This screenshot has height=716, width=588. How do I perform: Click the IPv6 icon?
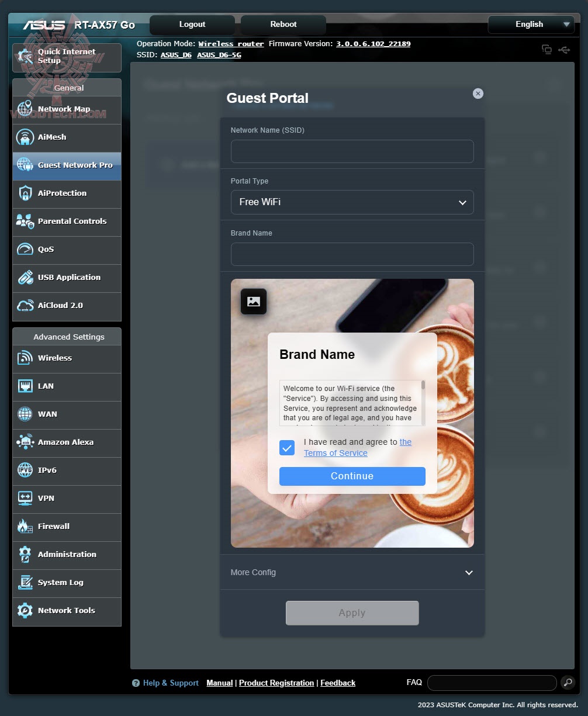pos(25,470)
